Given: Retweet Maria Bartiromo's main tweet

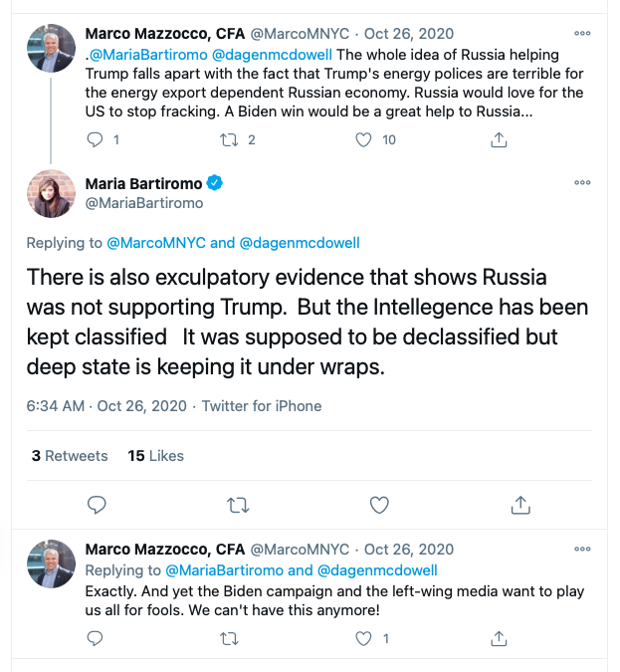Looking at the screenshot, I should pos(238,505).
